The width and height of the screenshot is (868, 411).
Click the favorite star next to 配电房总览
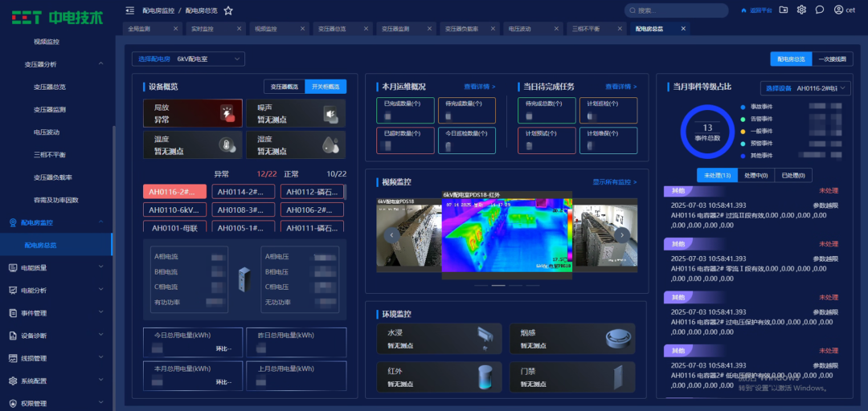tap(228, 10)
